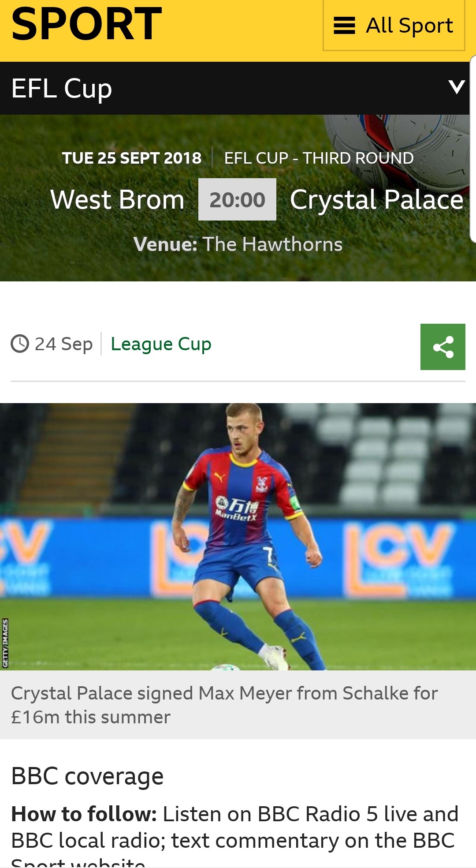Select the Crystal Palace team name
The image size is (476, 868).
(x=377, y=200)
